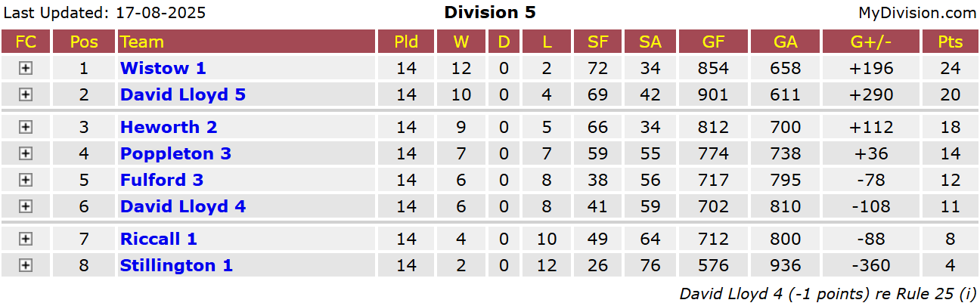Click the Team column header
The width and height of the screenshot is (980, 306).
pyautogui.click(x=142, y=42)
